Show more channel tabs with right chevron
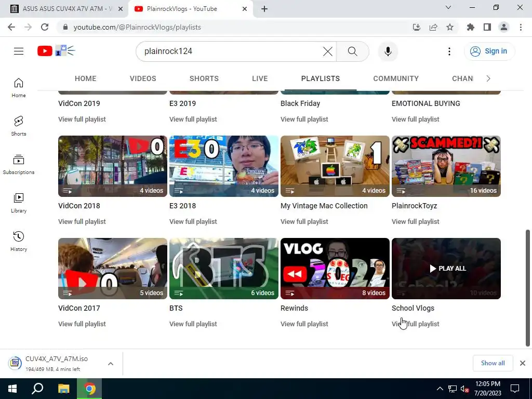 pyautogui.click(x=488, y=79)
